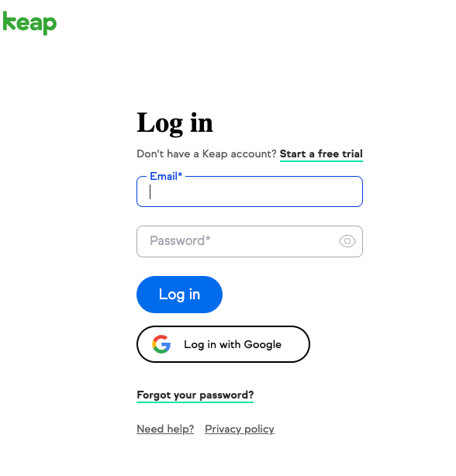Click into the Password field
Viewport: 456px width, 476px height.
(x=250, y=241)
